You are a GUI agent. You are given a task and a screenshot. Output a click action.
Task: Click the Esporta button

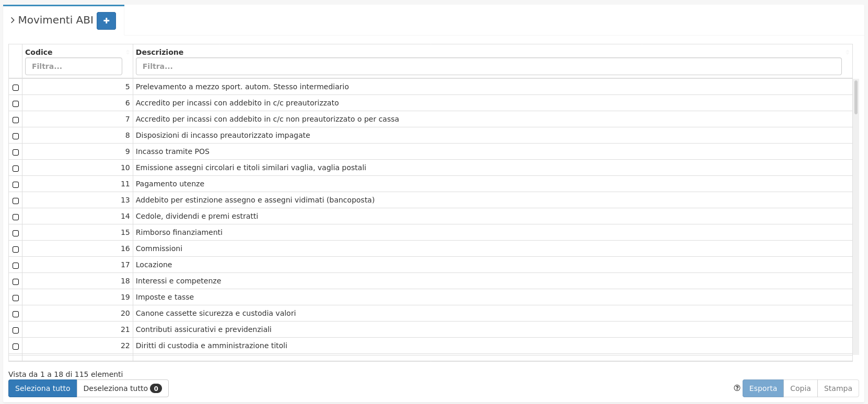point(762,388)
